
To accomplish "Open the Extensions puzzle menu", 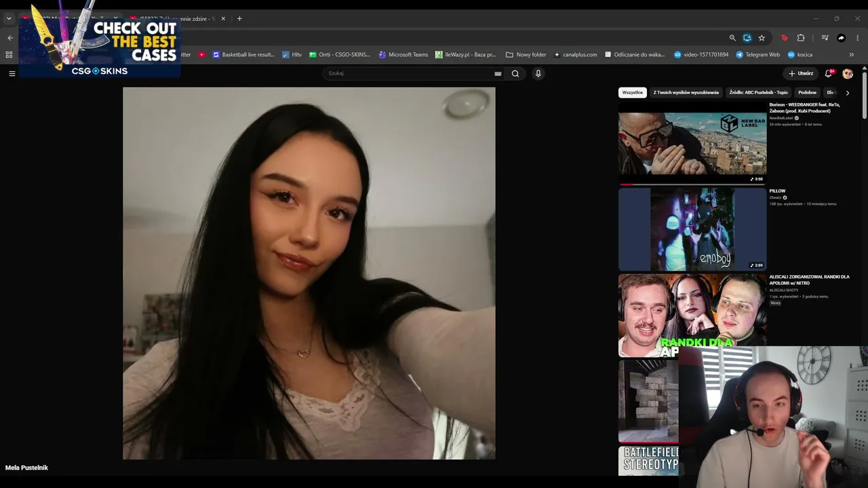I will click(x=801, y=38).
